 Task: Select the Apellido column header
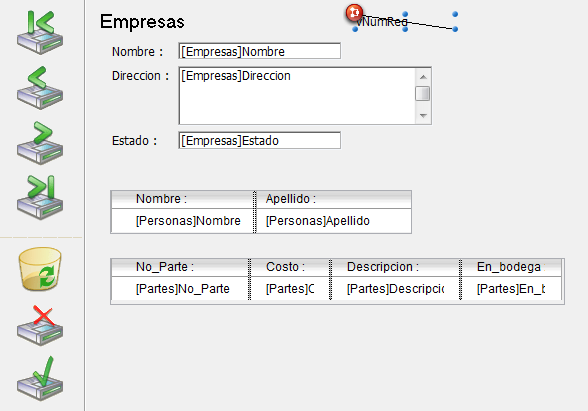[334, 199]
